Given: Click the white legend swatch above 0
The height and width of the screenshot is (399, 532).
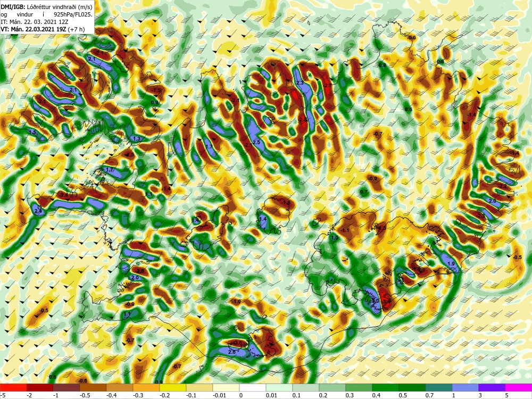Looking at the screenshot, I should pos(252,387).
